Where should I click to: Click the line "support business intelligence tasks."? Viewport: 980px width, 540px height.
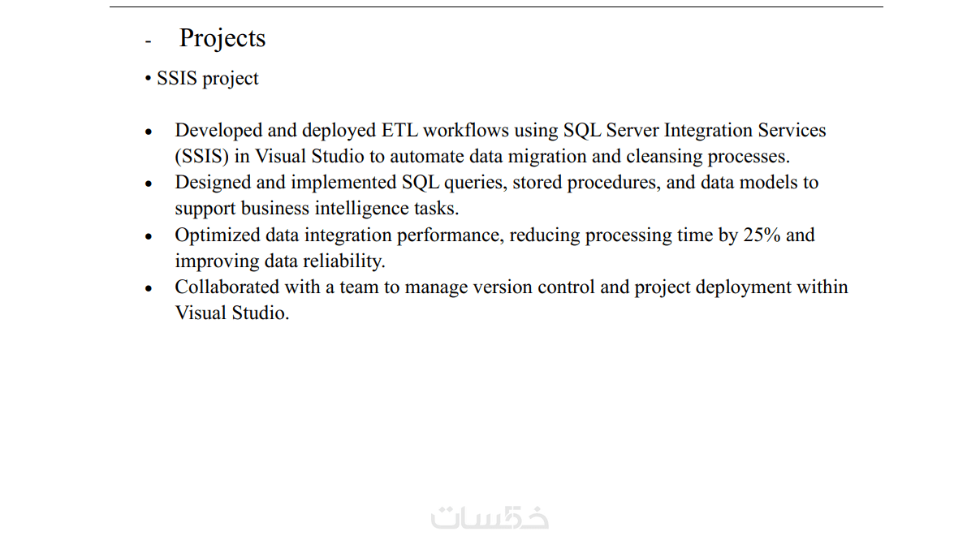(317, 209)
